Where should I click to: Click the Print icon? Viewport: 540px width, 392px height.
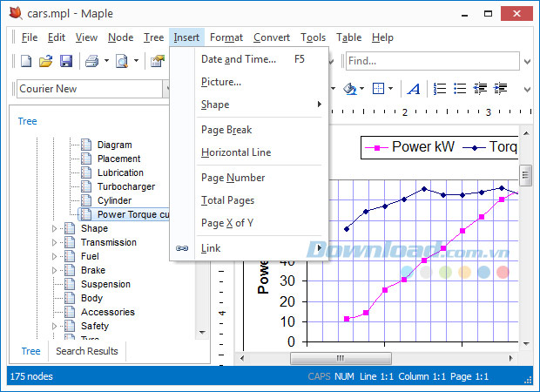pos(92,61)
